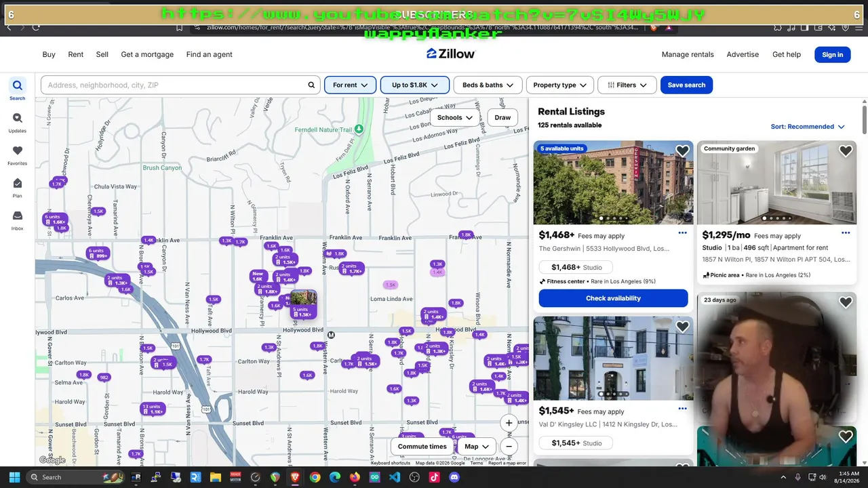Screen dimensions: 868x488
Task: Zoom in on the map
Action: pyautogui.click(x=509, y=423)
